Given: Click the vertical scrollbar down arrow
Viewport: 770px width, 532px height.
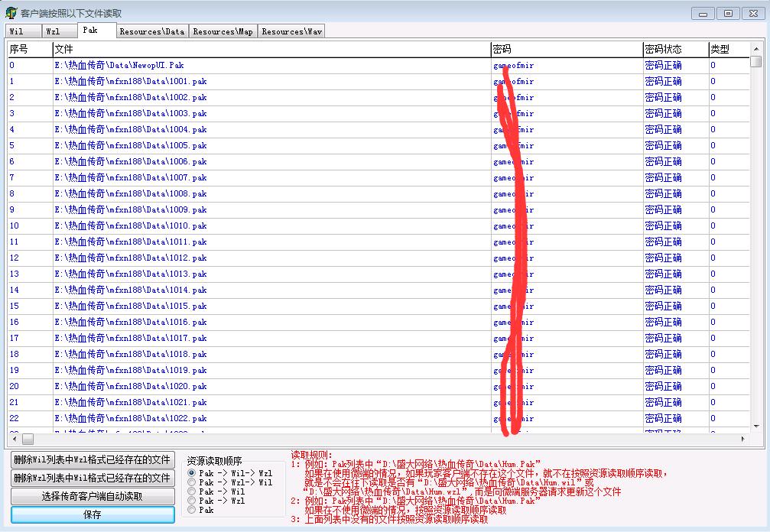Looking at the screenshot, I should (755, 427).
